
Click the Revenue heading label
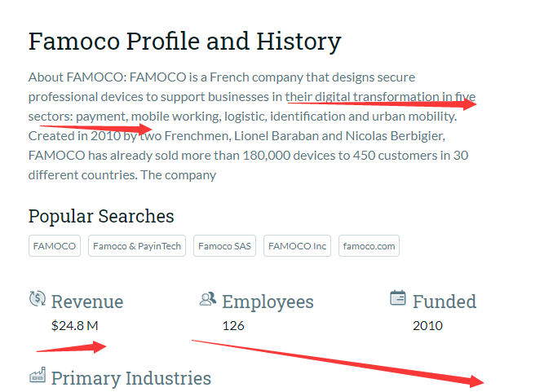[x=87, y=302]
